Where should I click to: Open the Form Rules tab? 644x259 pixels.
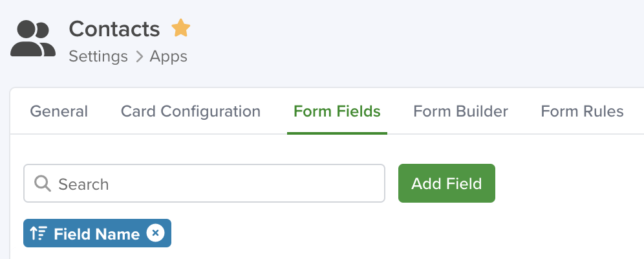pos(582,111)
